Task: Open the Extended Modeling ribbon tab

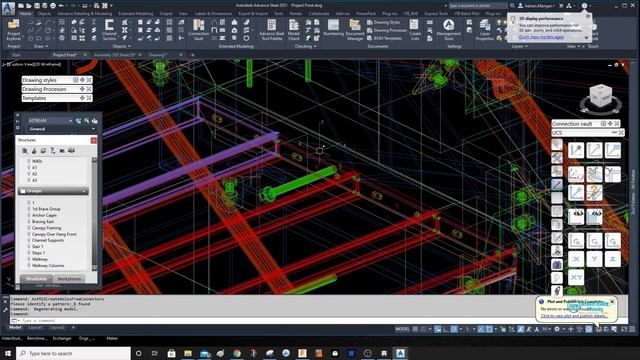Action: point(136,14)
